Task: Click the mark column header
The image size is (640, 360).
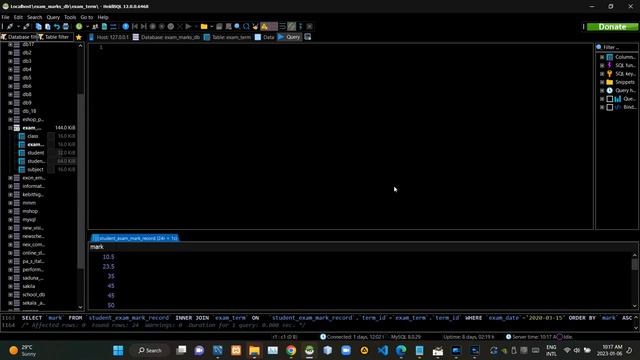Action: pos(97,247)
